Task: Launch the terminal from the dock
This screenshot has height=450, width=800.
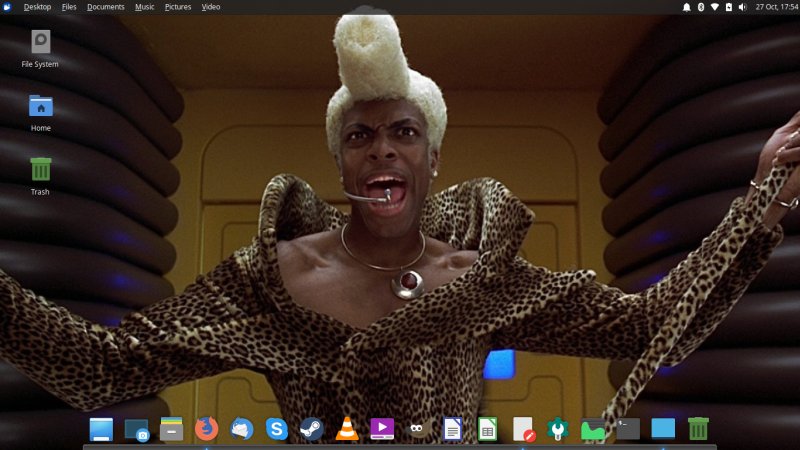Action: tap(628, 429)
